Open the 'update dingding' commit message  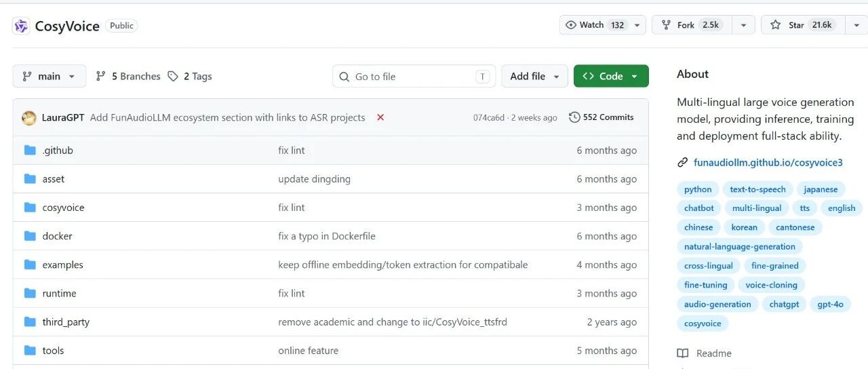[x=314, y=179]
